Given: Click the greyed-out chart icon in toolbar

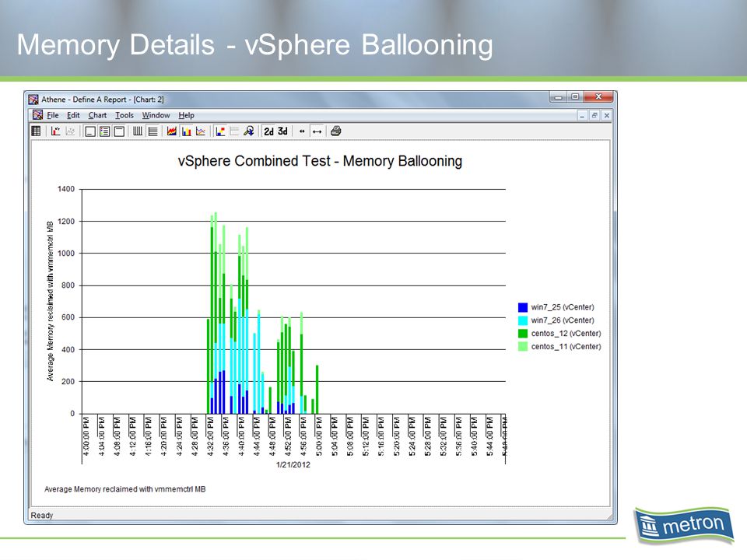Looking at the screenshot, I should point(70,131).
